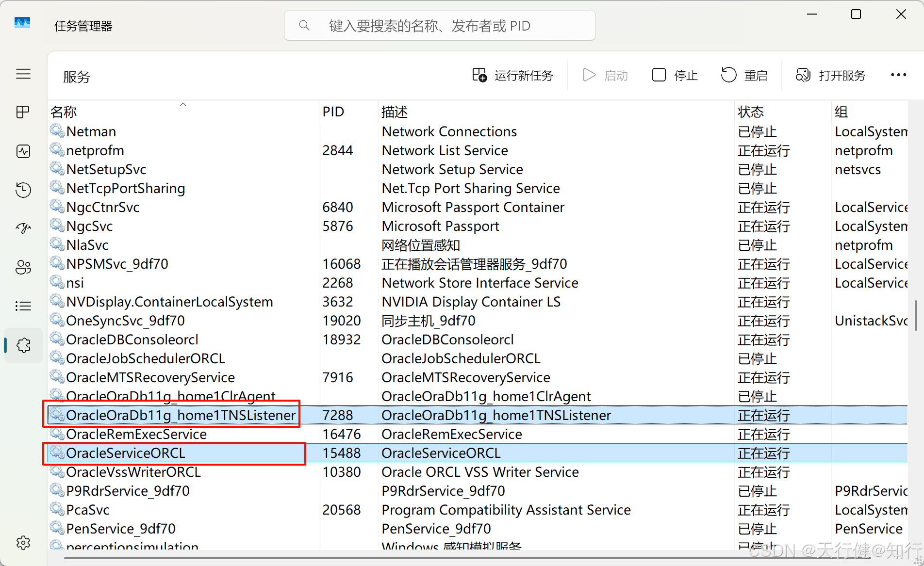Sort by the PID column header
The height and width of the screenshot is (566, 924).
tap(348, 112)
